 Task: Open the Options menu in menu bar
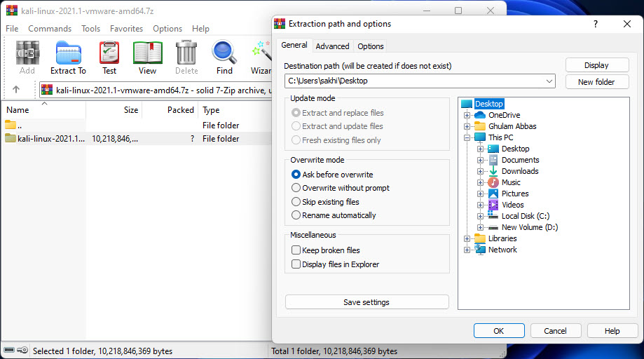click(x=167, y=28)
